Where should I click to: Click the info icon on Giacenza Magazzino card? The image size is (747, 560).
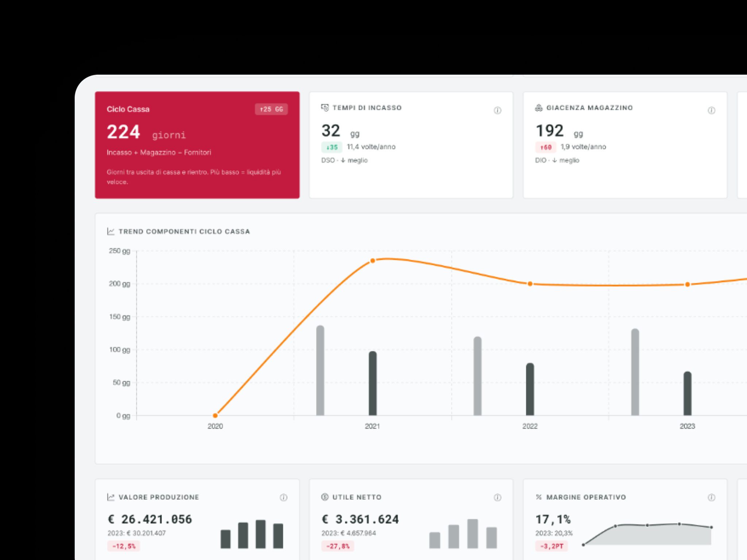click(711, 110)
